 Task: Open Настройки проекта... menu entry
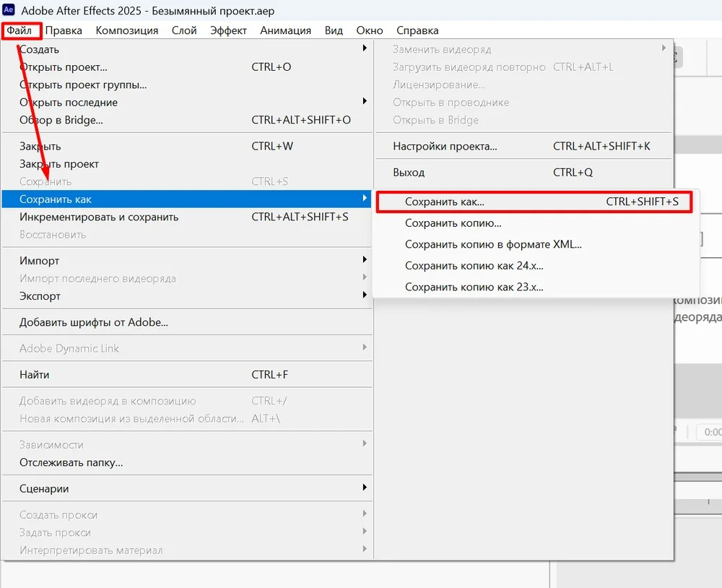445,146
